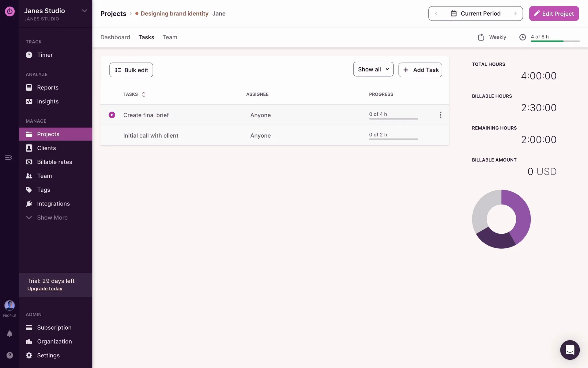Image resolution: width=588 pixels, height=368 pixels.
Task: Click the Upgrade today link
Action: click(45, 289)
